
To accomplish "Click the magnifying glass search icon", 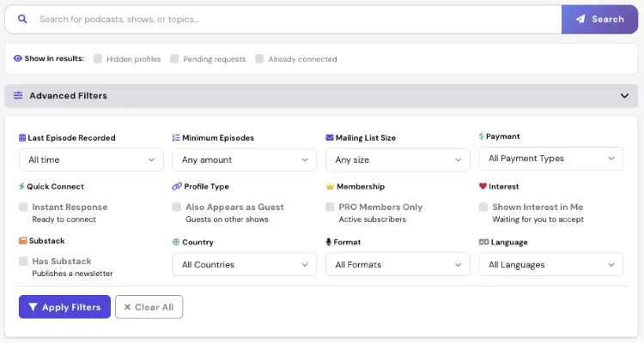I will point(22,19).
